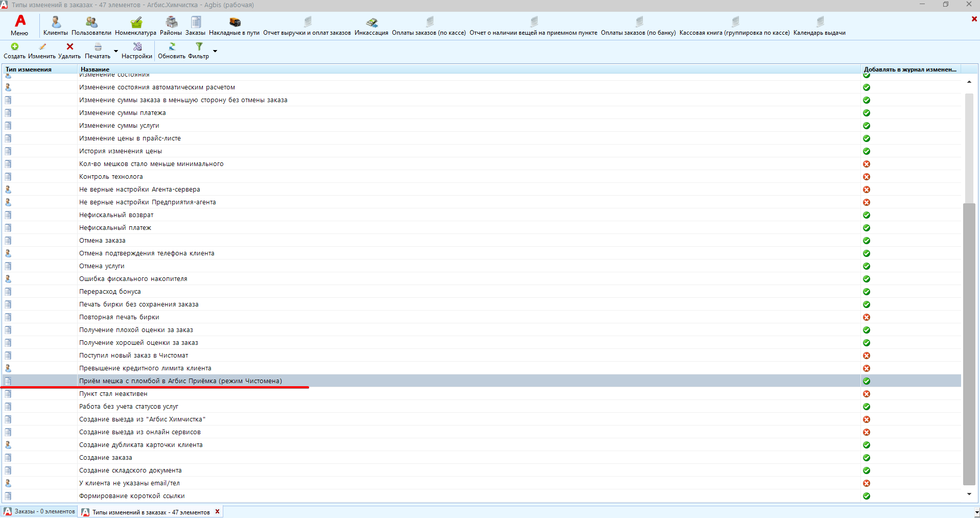Open the Пользователи section

click(91, 26)
